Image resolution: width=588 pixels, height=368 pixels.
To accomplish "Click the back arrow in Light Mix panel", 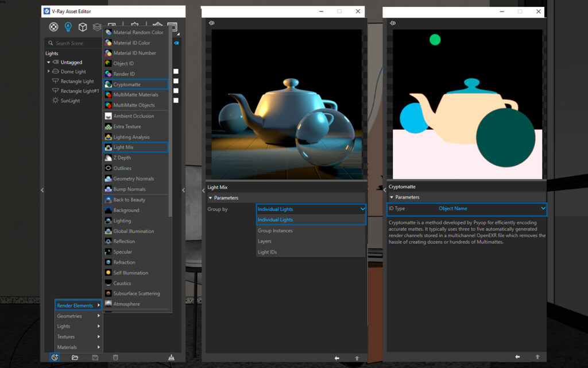I will click(336, 358).
